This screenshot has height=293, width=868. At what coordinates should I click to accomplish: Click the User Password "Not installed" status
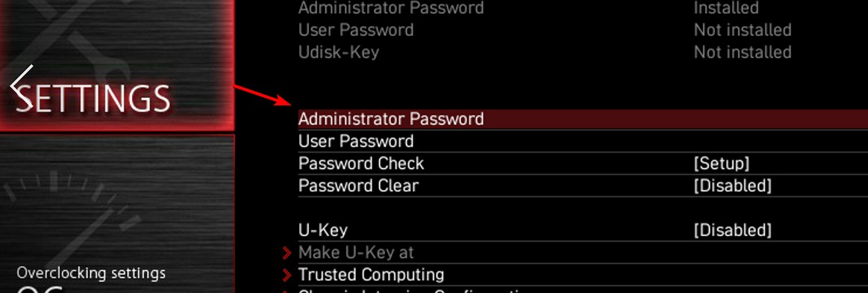coord(743,30)
